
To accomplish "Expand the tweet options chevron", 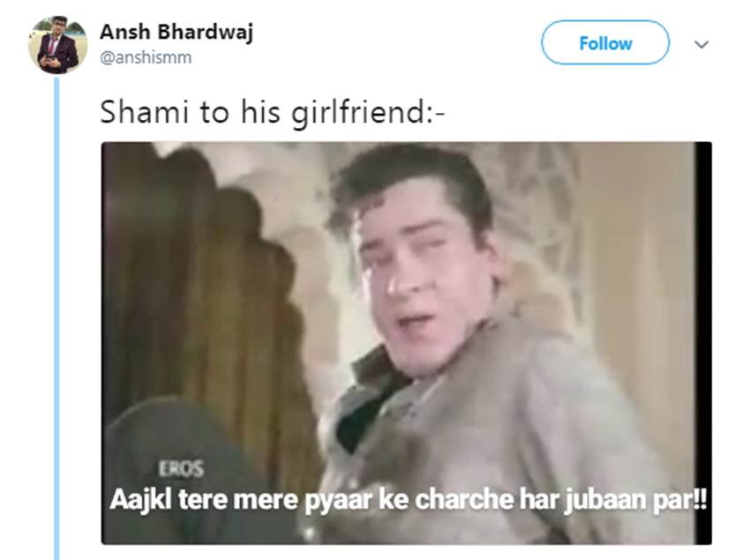I will (701, 44).
